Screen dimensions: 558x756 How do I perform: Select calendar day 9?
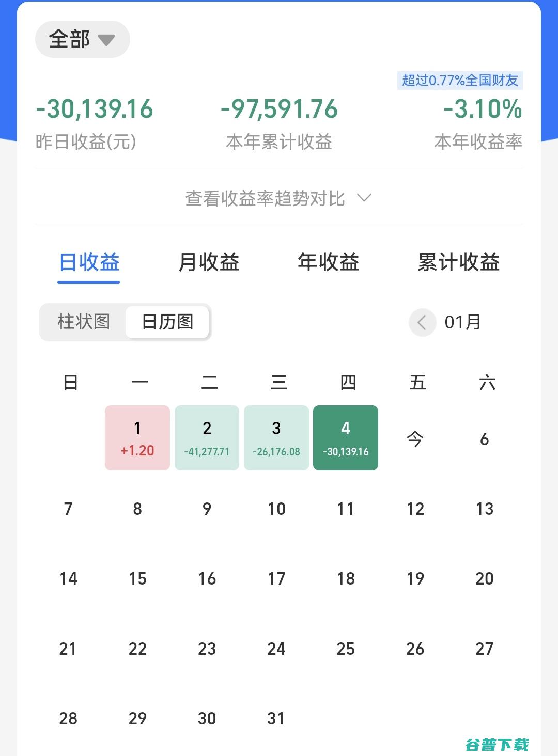coord(207,509)
